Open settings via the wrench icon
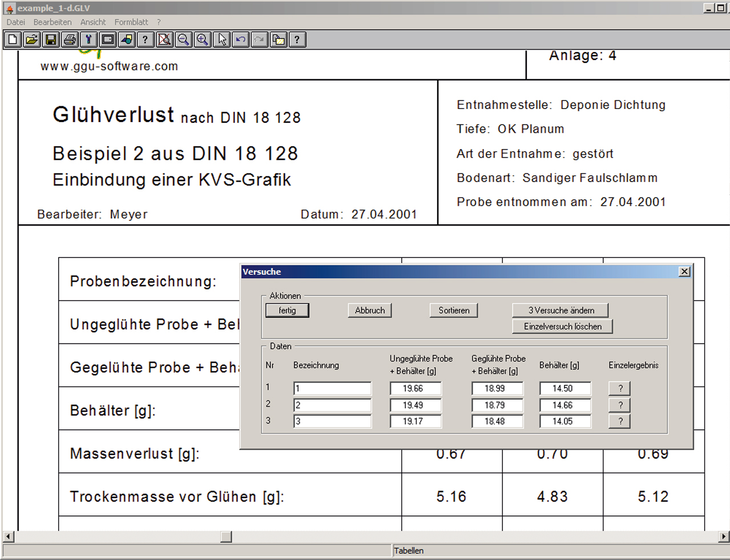This screenshot has height=560, width=730. (88, 39)
